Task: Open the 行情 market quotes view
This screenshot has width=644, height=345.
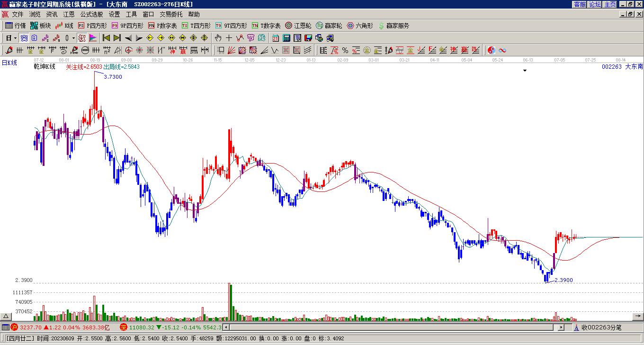Action: (x=15, y=26)
